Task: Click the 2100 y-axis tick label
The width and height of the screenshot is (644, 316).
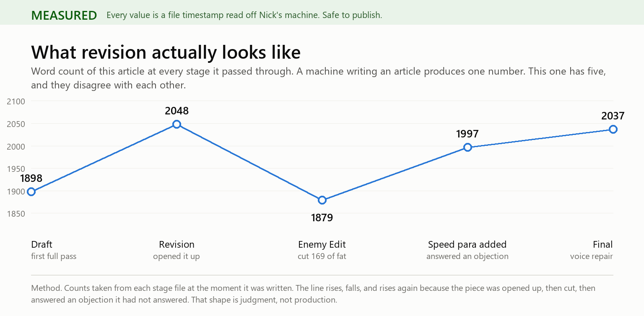Action: (x=16, y=101)
